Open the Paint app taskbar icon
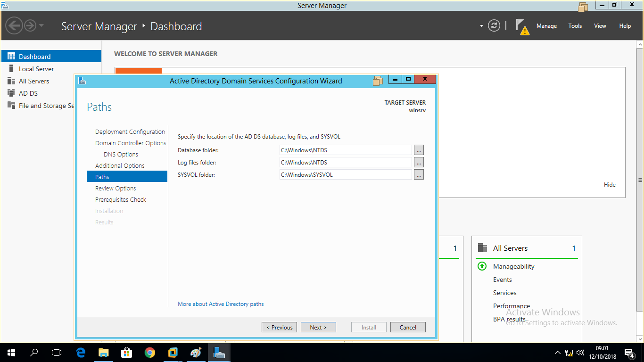644x362 pixels. pyautogui.click(x=196, y=352)
